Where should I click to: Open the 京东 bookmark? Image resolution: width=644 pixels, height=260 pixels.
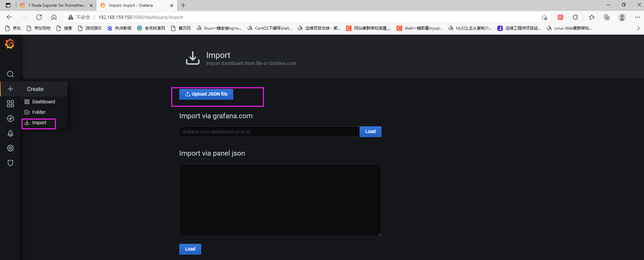13,28
